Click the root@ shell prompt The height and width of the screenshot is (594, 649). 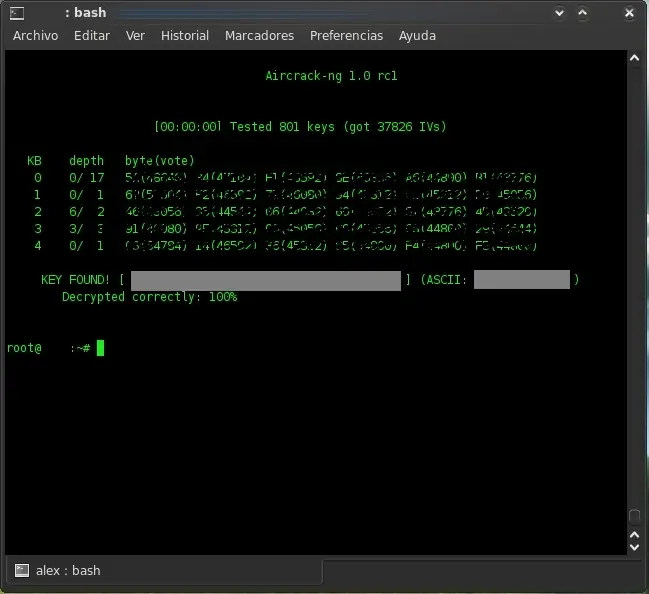coord(48,348)
